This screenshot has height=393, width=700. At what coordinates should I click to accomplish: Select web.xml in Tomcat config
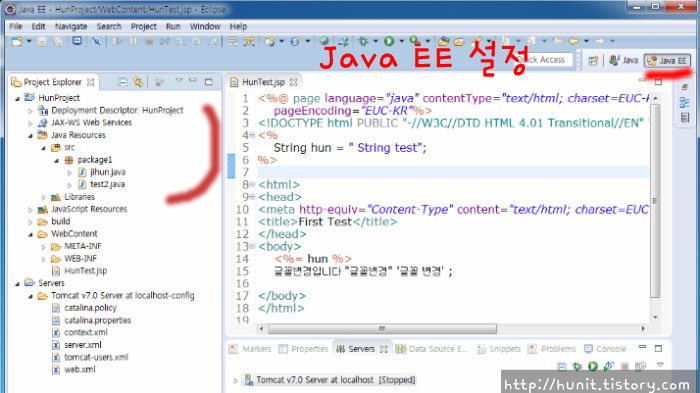pos(74,369)
